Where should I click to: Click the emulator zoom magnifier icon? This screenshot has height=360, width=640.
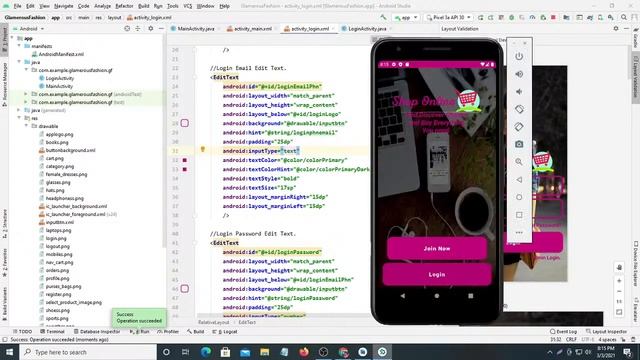coord(519,162)
